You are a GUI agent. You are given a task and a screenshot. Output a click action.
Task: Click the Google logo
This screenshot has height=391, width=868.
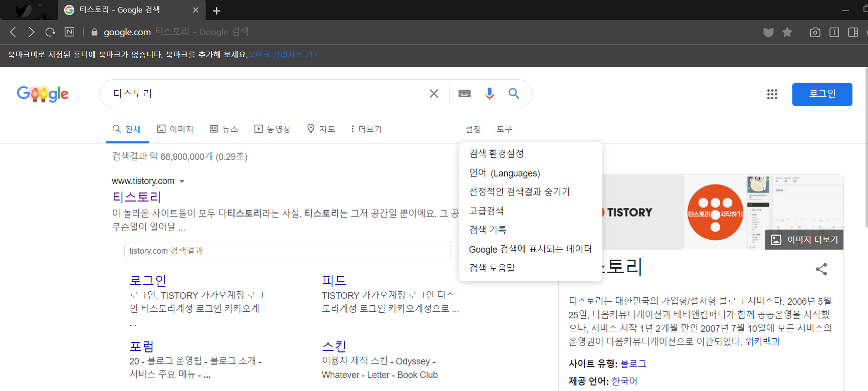tap(43, 94)
